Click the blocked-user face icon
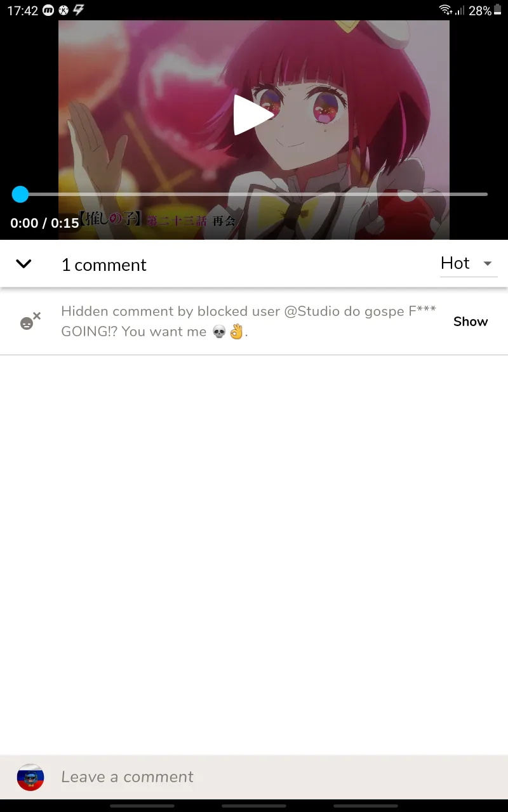 pyautogui.click(x=29, y=321)
